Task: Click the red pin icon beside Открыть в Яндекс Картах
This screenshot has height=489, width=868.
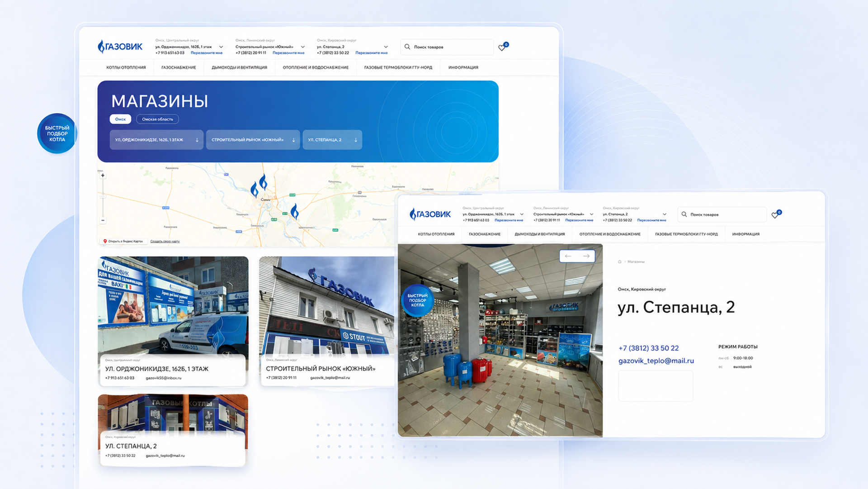Action: 105,241
